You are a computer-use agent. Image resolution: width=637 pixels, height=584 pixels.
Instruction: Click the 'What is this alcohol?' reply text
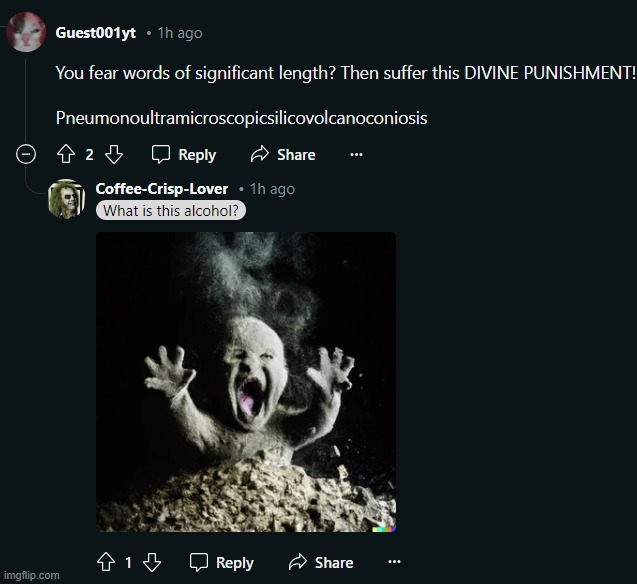[x=171, y=211]
